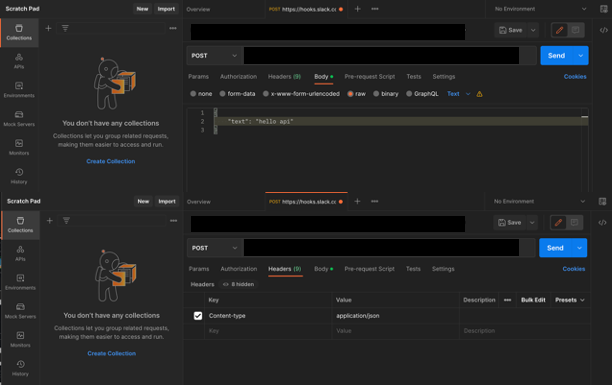Open APIs in the lower Postman window sidebar

(20, 253)
